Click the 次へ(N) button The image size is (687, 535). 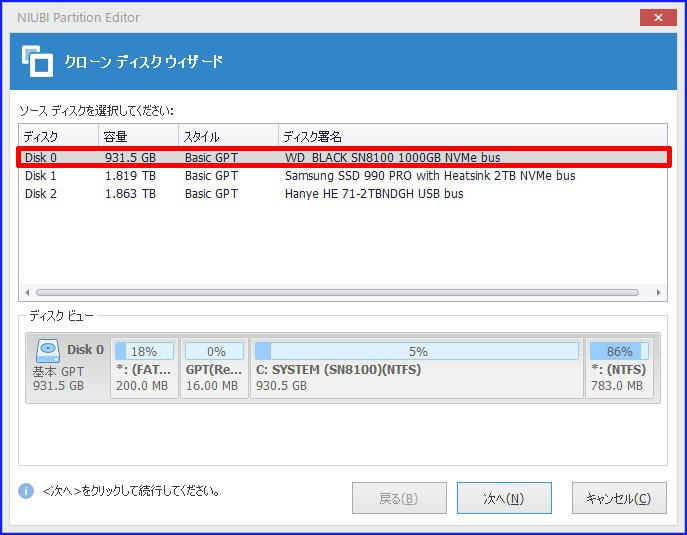tap(504, 498)
